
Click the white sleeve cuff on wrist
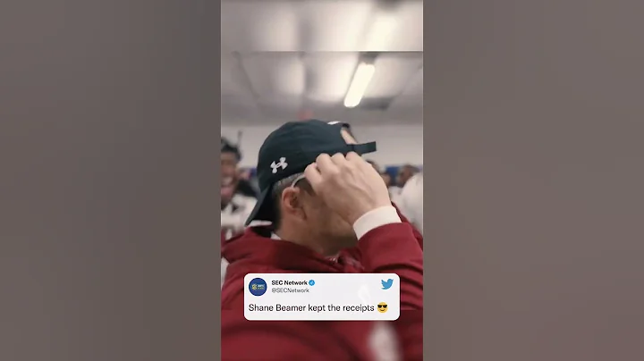pos(376,222)
